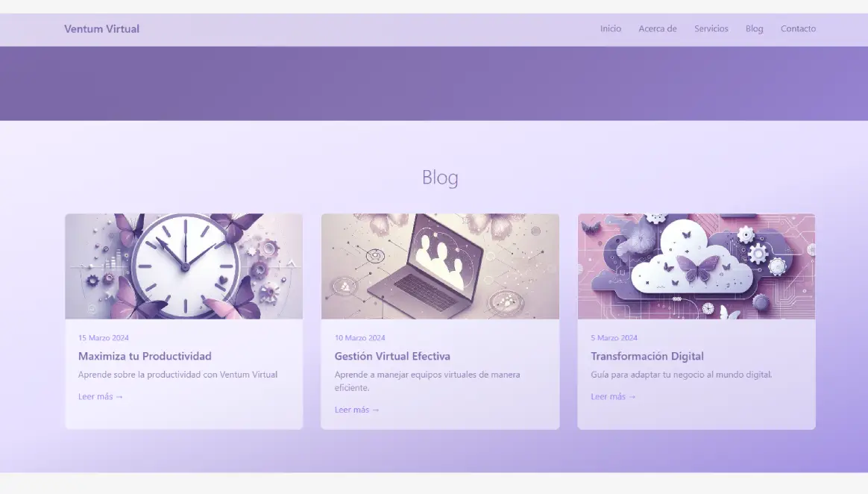Open the Servicios menu item
Screen dimensions: 868x494
[711, 28]
